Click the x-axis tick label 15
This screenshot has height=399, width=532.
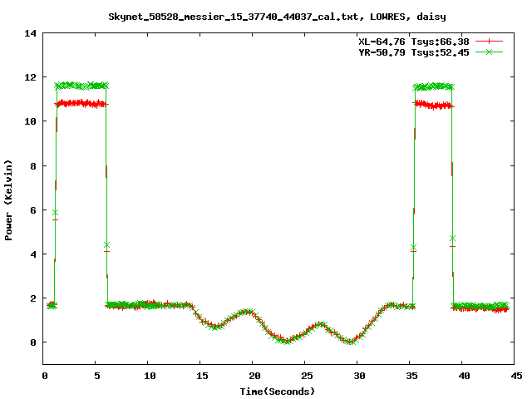tap(202, 376)
